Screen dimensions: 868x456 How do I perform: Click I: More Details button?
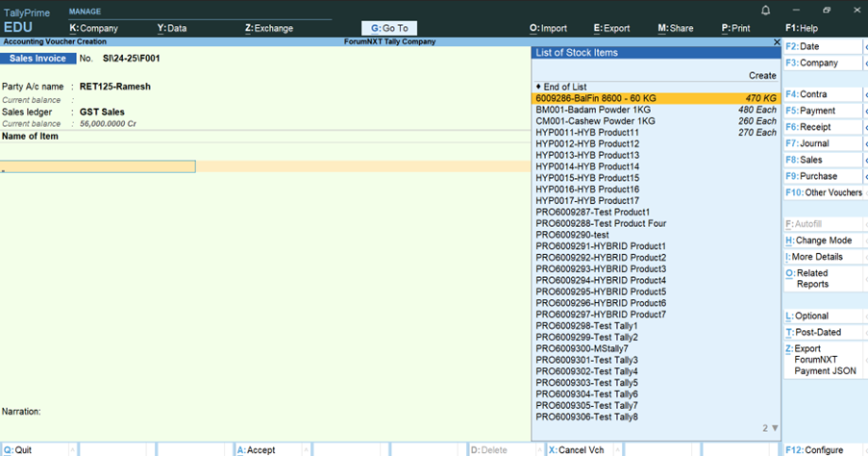[x=823, y=257]
